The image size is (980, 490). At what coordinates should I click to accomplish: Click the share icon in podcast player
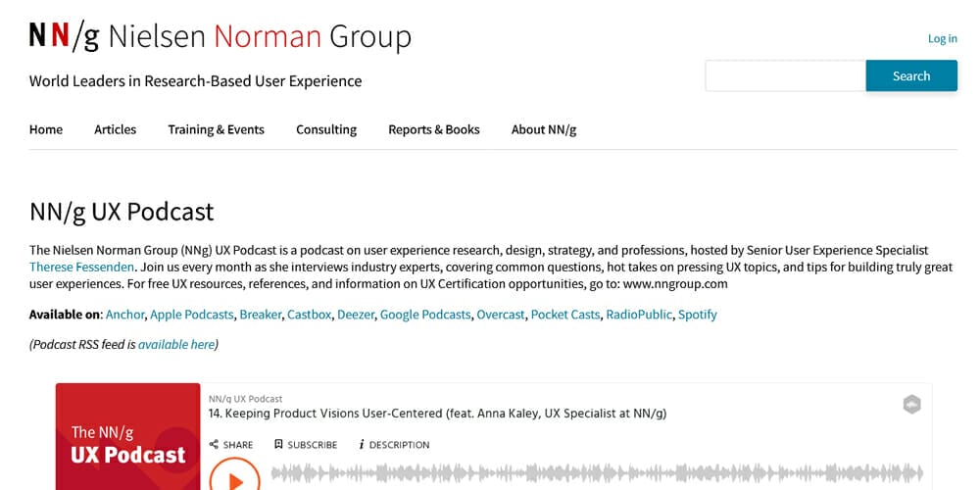[214, 444]
